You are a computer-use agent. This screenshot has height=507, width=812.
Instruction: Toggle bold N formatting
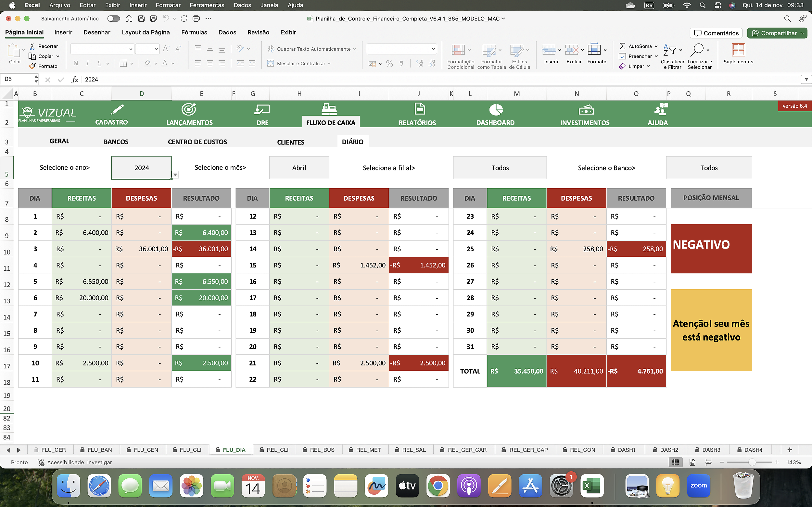76,63
